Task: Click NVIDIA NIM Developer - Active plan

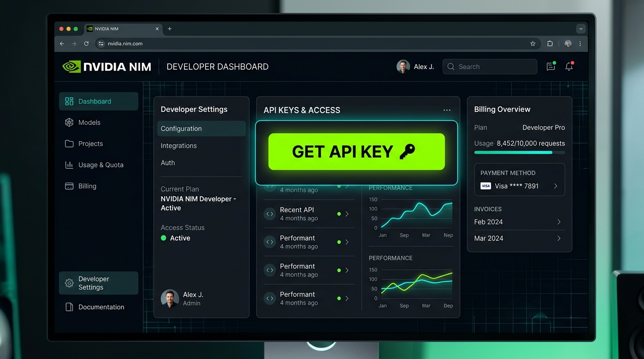Action: pos(198,203)
